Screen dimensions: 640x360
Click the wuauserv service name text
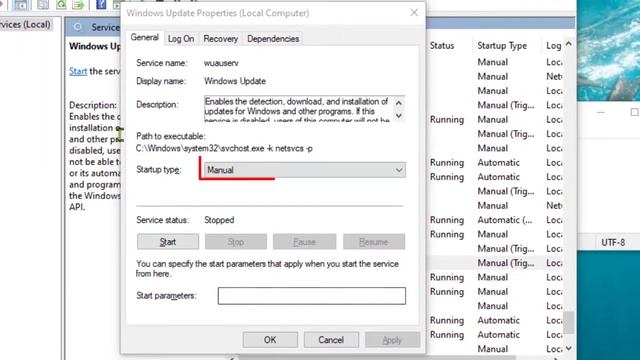coord(221,63)
